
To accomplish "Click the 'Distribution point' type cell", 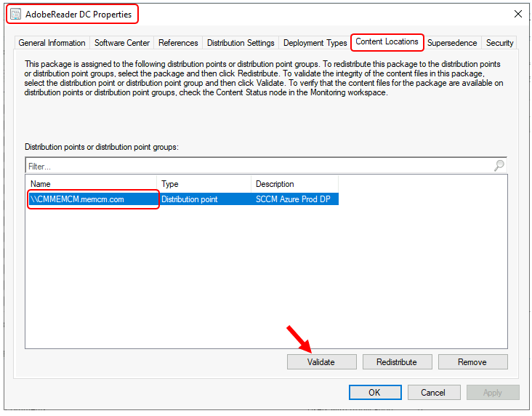I will tap(189, 199).
